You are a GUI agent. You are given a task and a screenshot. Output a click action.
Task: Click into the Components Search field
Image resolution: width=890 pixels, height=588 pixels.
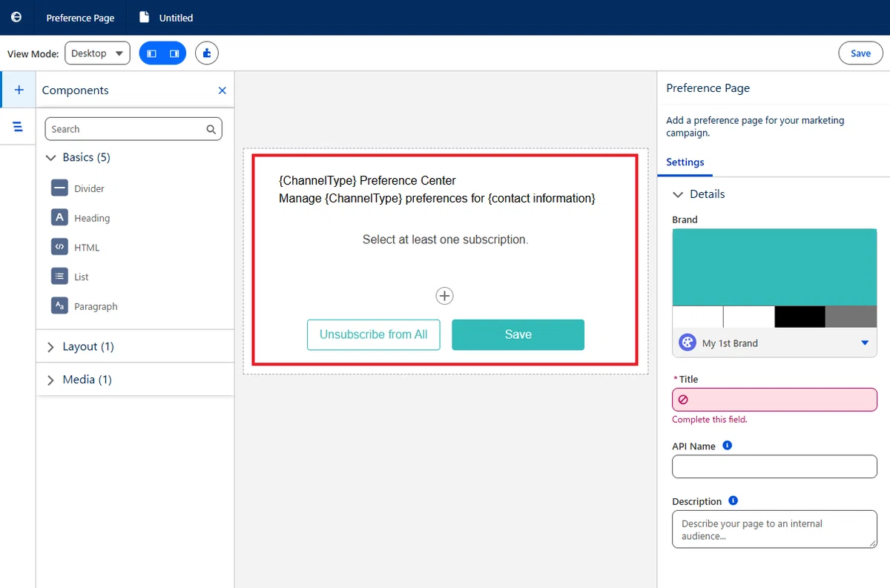pyautogui.click(x=133, y=129)
